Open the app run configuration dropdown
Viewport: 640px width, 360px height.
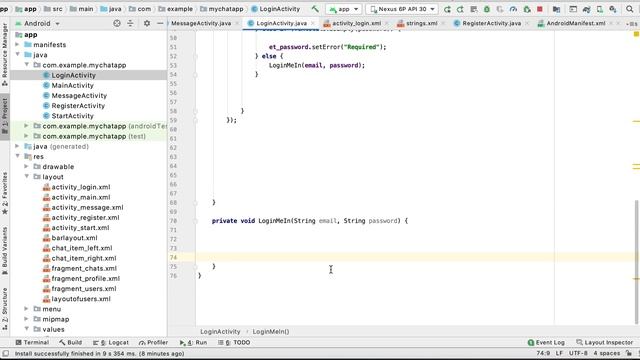[x=344, y=9]
